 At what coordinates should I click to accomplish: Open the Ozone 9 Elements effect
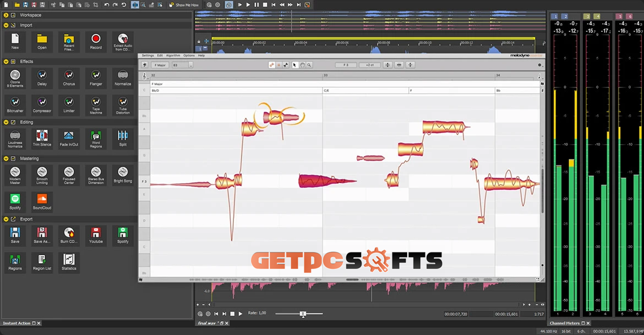pyautogui.click(x=15, y=78)
